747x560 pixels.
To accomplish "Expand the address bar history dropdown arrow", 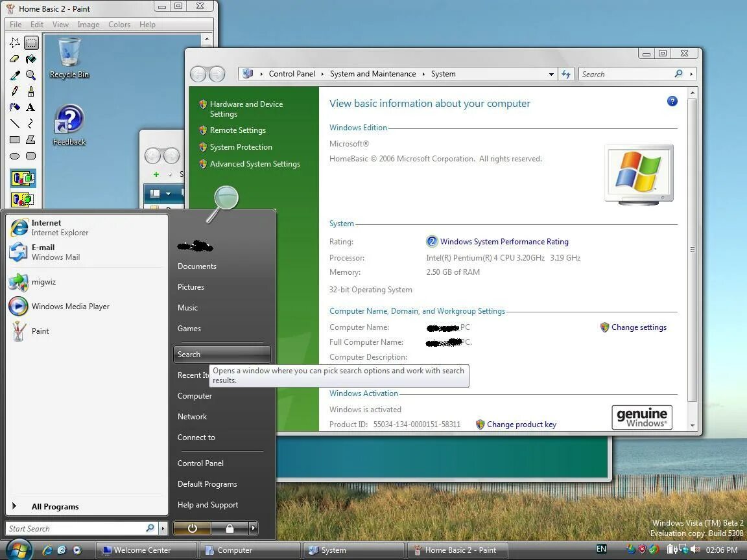I will click(x=551, y=75).
